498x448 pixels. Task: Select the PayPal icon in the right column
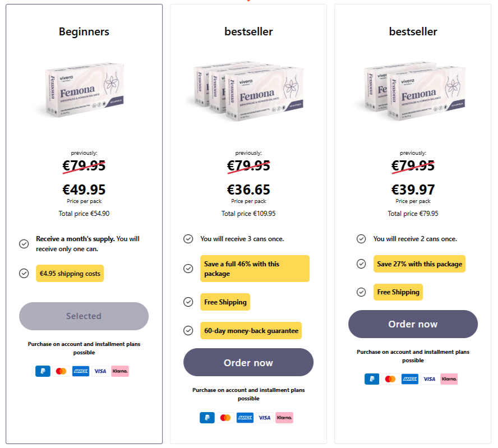pyautogui.click(x=371, y=378)
